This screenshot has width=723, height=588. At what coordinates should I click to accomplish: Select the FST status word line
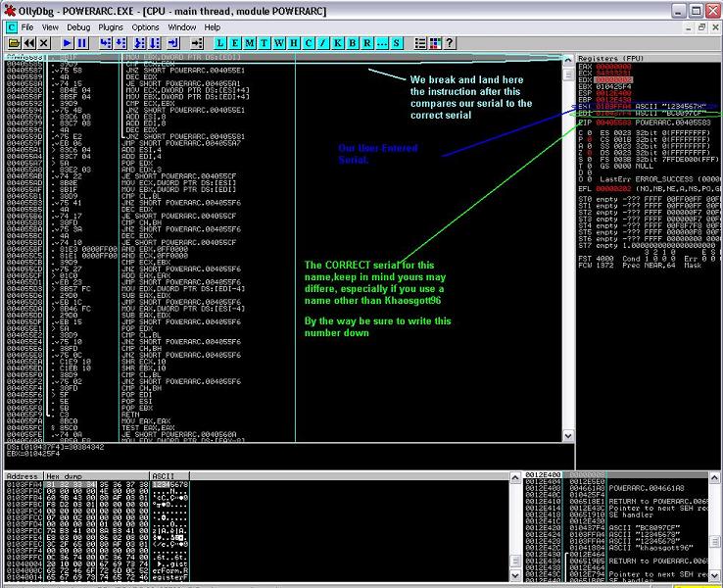[650, 259]
